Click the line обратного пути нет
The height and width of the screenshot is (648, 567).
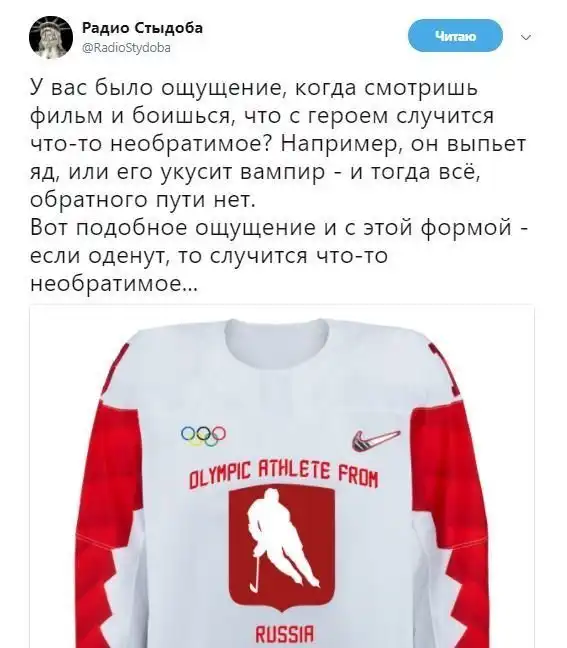140,201
